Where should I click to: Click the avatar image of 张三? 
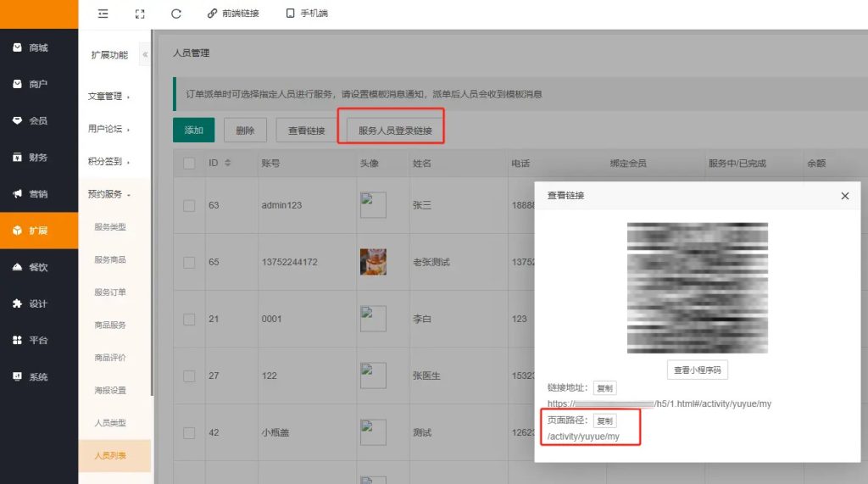373,205
